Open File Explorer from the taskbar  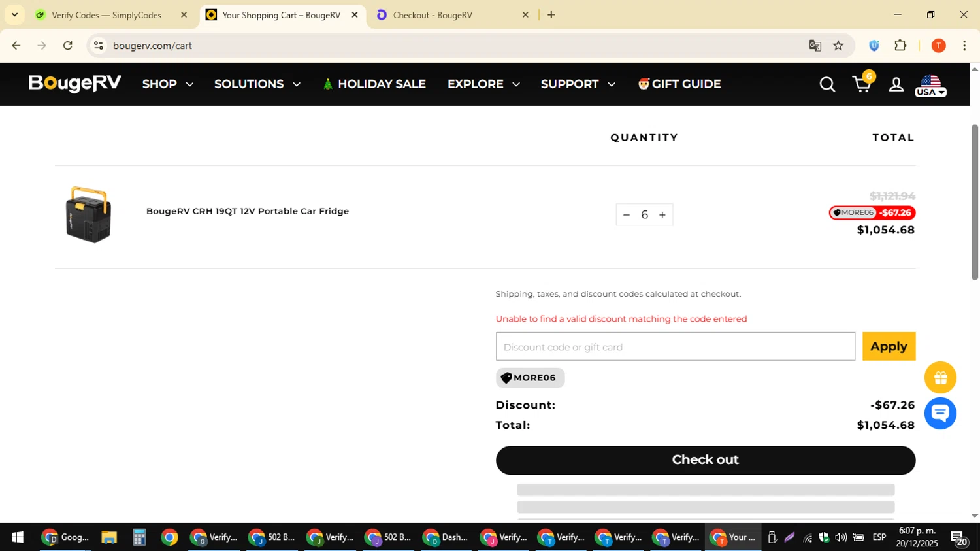click(109, 537)
